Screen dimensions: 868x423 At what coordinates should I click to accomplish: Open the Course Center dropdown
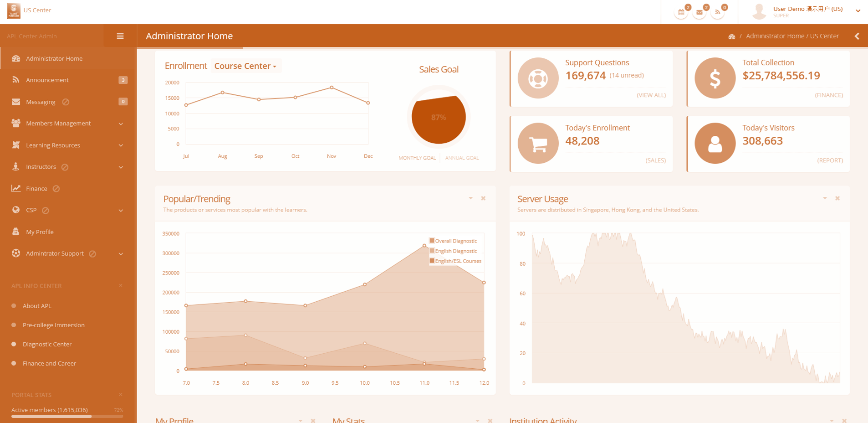[x=245, y=66]
